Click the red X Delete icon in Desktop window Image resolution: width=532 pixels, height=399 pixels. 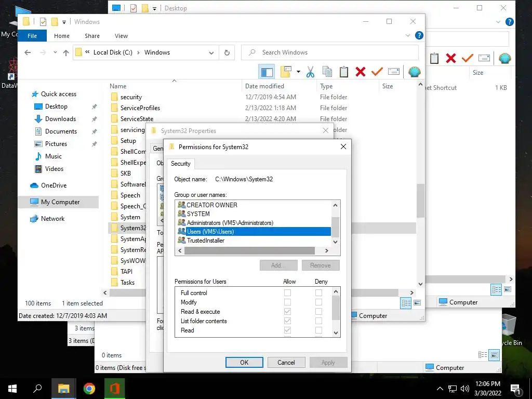click(450, 58)
